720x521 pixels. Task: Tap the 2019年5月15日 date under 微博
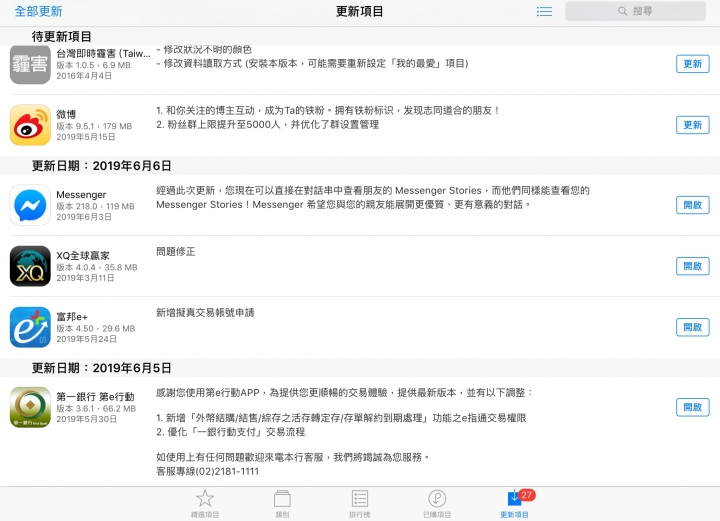pos(85,137)
